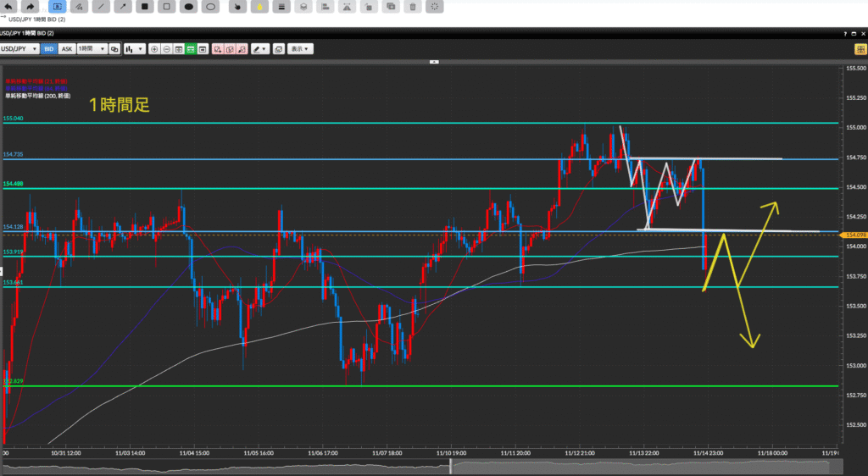Toggle the green highlighted chart mode button
Screen dimensions: 868x476
tap(192, 49)
